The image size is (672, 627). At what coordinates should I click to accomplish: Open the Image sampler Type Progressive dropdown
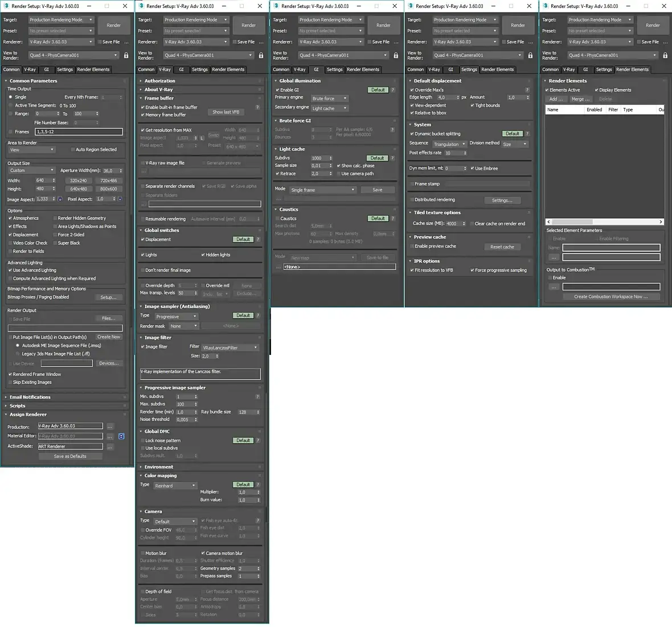176,316
